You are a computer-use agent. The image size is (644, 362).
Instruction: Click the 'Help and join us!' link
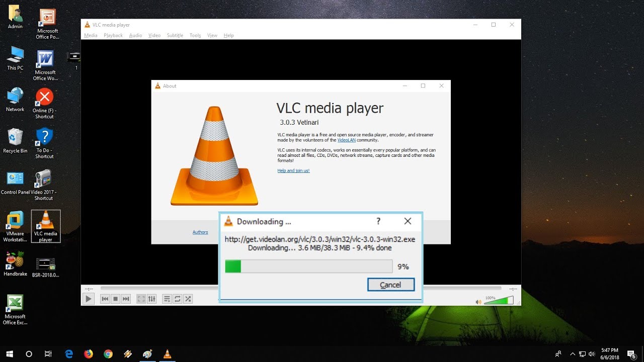pyautogui.click(x=293, y=170)
